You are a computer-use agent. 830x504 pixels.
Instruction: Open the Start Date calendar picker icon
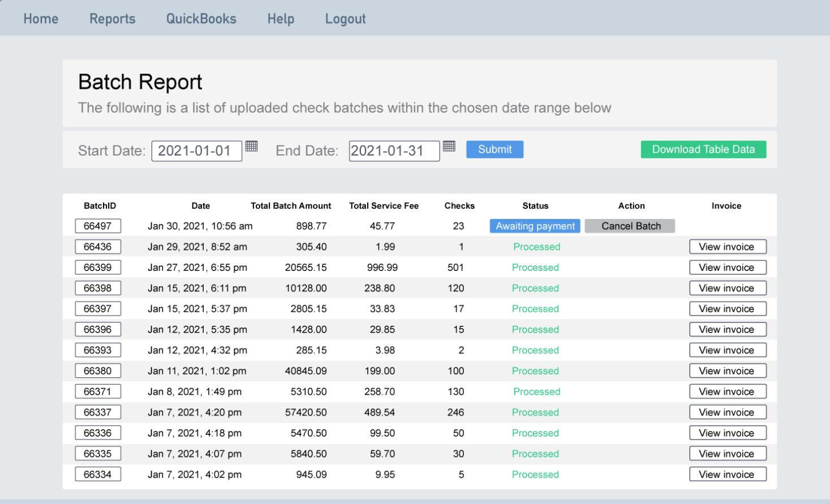(251, 146)
